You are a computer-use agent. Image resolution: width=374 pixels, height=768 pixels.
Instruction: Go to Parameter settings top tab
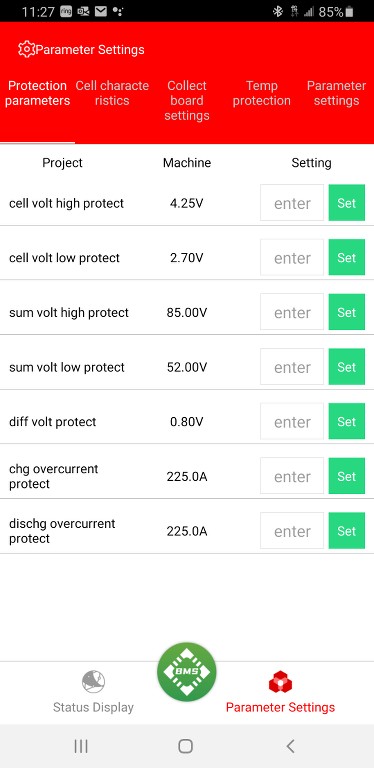point(336,93)
